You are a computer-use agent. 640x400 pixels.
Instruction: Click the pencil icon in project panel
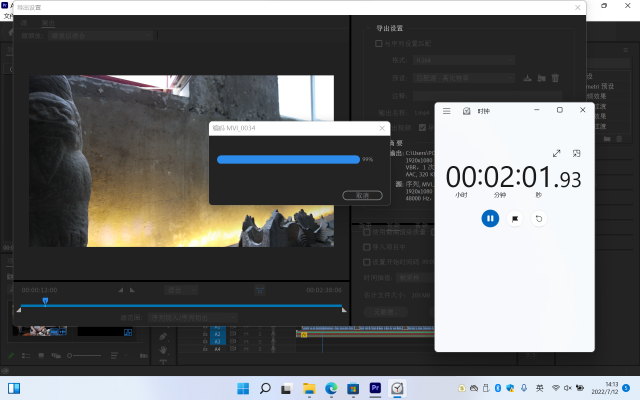[11, 356]
